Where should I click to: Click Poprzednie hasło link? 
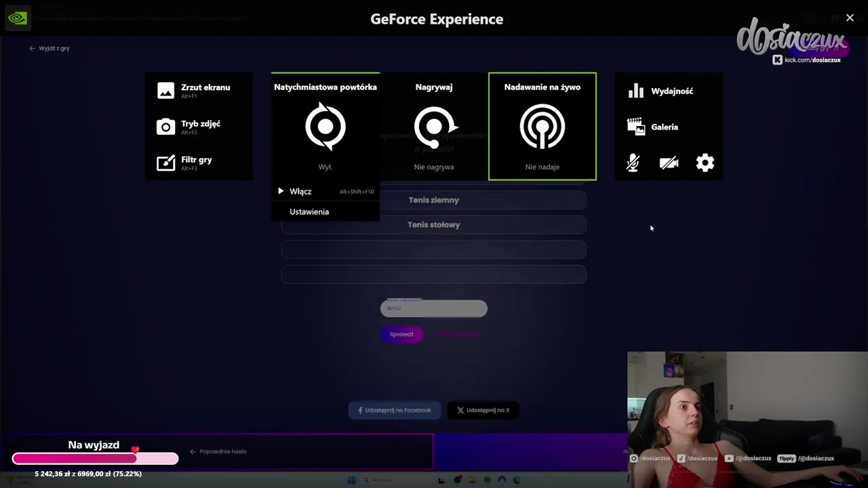tap(218, 451)
